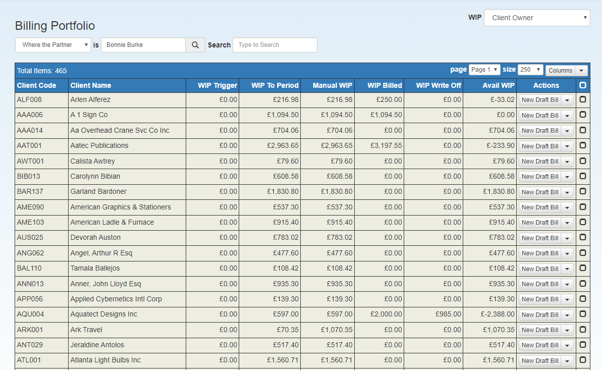Image resolution: width=602 pixels, height=380 pixels.
Task: Click client code ARK001
Action: coord(30,330)
